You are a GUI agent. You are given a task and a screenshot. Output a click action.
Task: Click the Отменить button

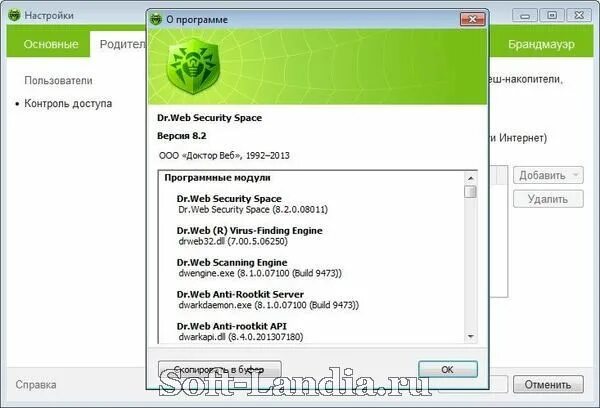(x=548, y=384)
